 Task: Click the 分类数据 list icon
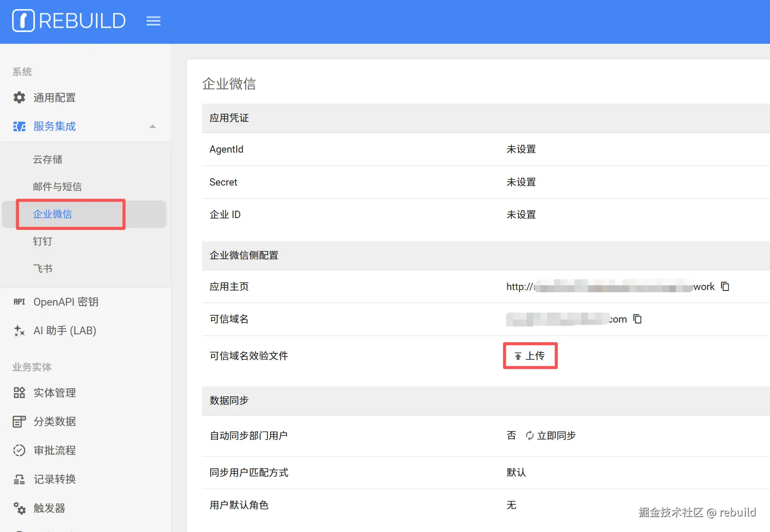19,421
